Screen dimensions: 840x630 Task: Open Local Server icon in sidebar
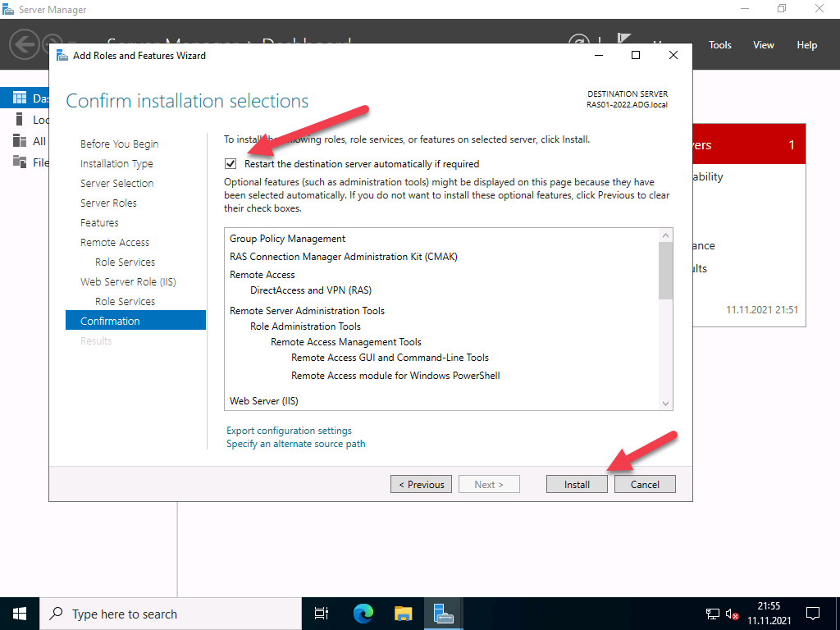pyautogui.click(x=20, y=119)
